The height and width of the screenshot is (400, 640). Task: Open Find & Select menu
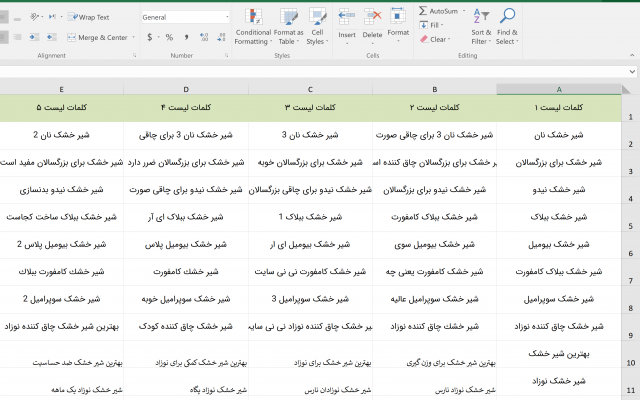[507, 27]
